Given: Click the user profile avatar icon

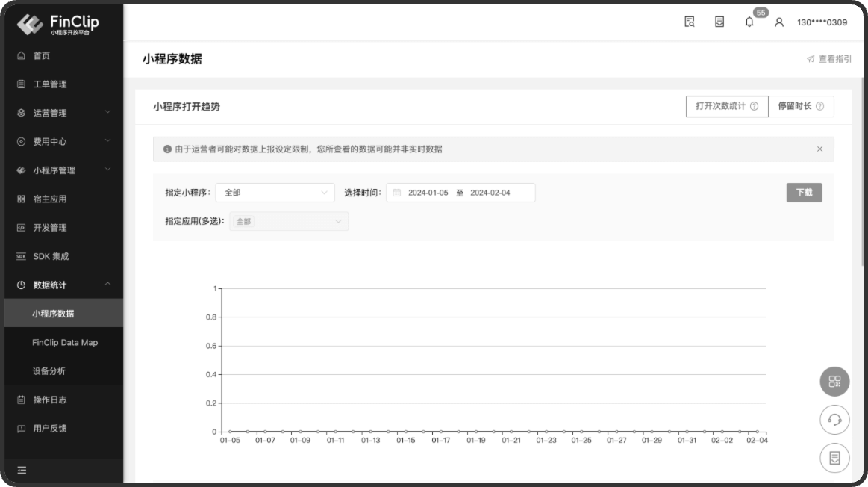Looking at the screenshot, I should [x=779, y=22].
